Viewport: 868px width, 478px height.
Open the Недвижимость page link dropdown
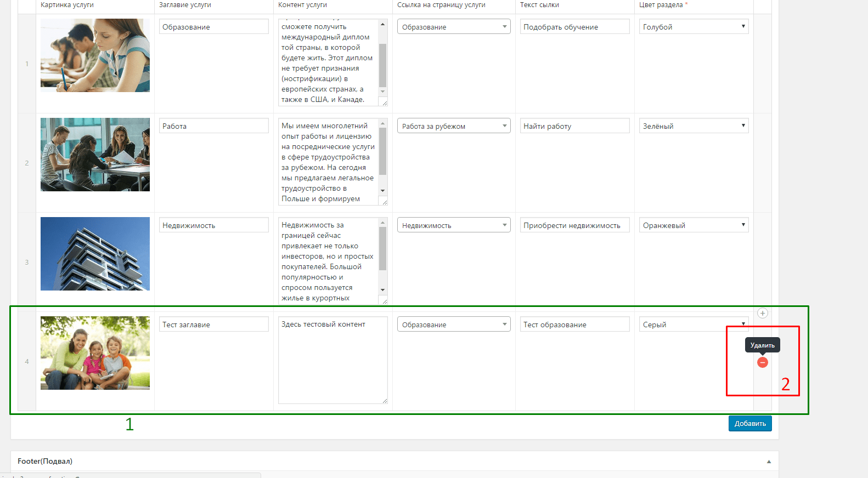(x=454, y=225)
